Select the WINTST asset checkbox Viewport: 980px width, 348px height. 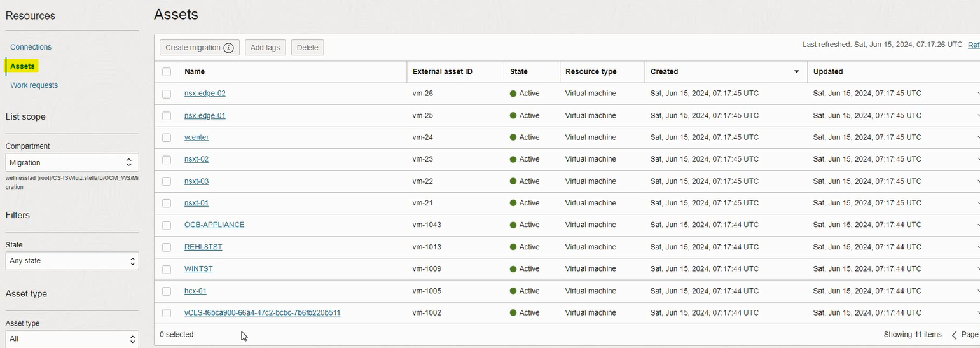pyautogui.click(x=167, y=269)
